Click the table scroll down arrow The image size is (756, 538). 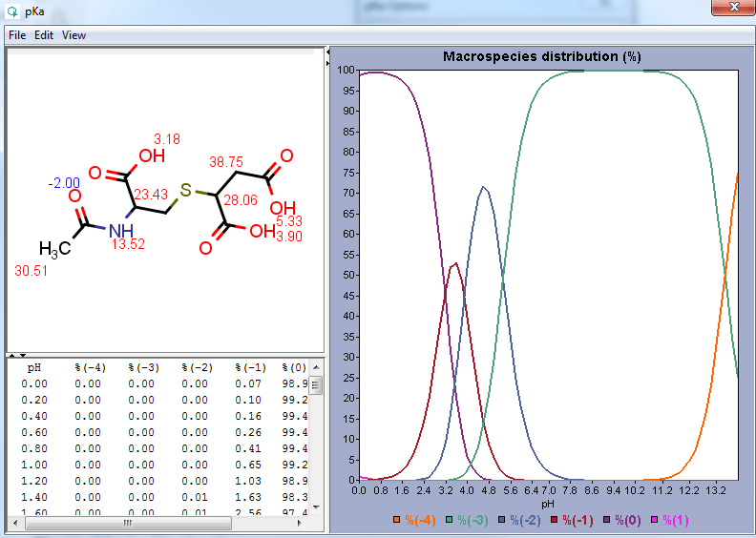point(316,507)
